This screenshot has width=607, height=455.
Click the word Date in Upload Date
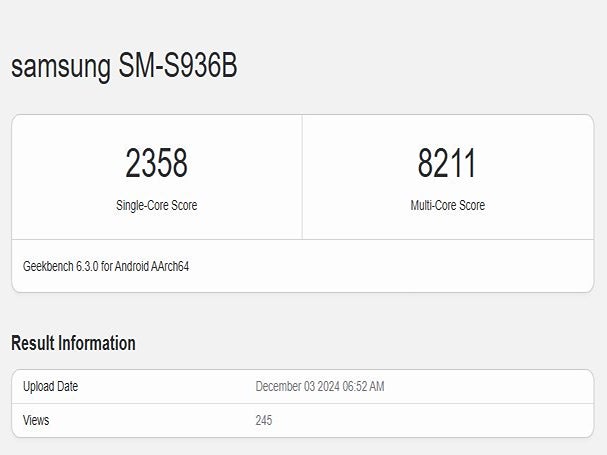click(66, 386)
